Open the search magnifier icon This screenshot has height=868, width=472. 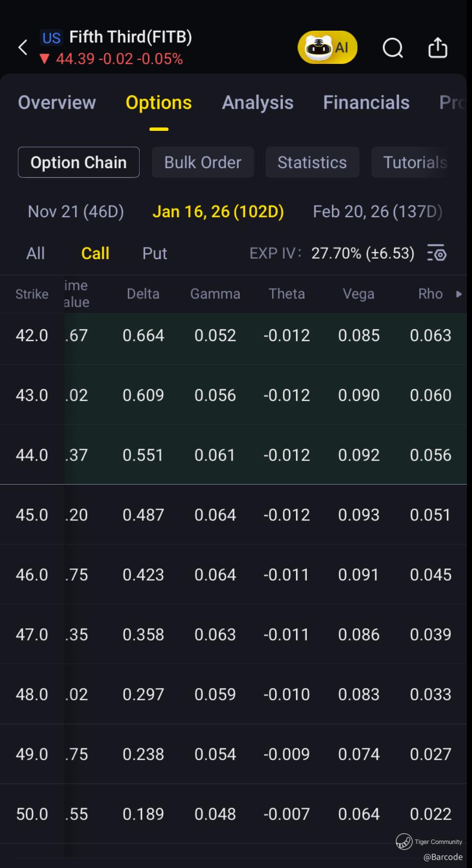(393, 48)
